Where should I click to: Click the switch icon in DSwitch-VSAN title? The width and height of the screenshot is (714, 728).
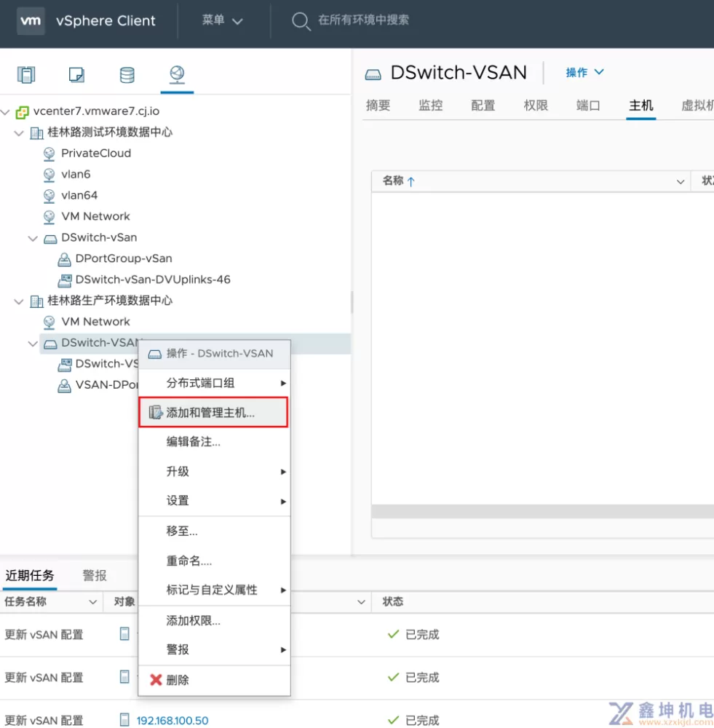pos(373,74)
